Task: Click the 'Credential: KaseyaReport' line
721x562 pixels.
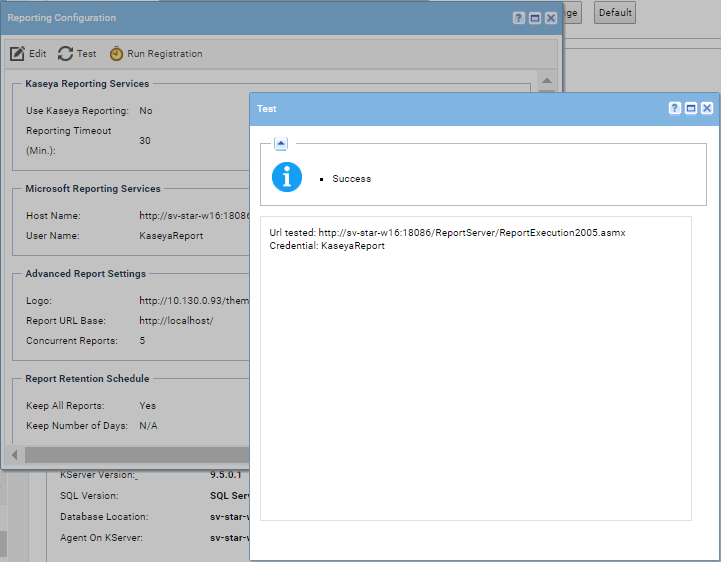Action: click(x=327, y=246)
